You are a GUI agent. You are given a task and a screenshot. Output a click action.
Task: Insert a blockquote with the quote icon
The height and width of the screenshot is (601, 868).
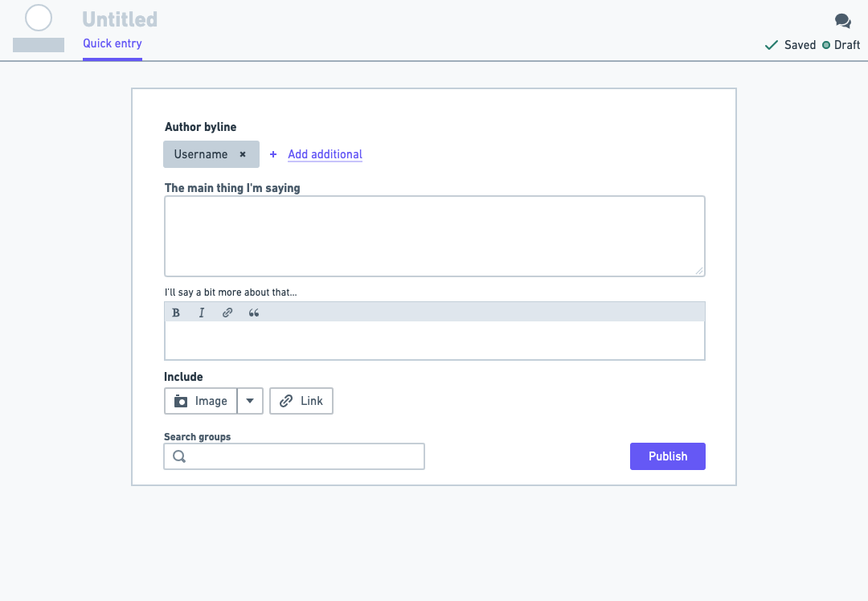pos(253,313)
